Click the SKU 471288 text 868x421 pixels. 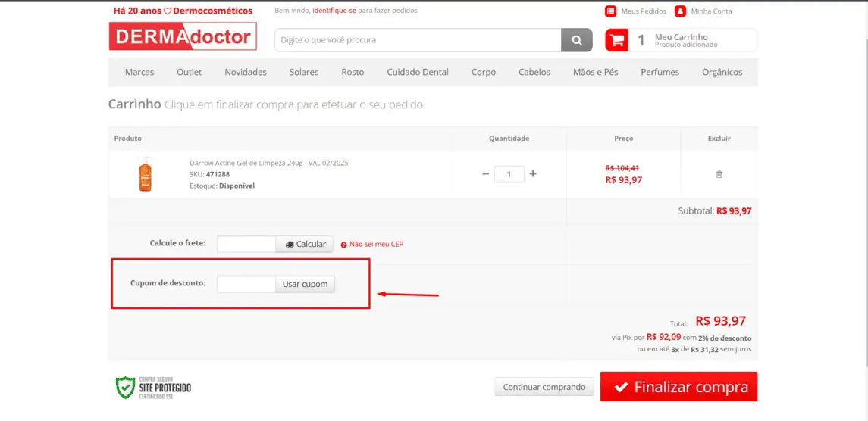click(210, 174)
